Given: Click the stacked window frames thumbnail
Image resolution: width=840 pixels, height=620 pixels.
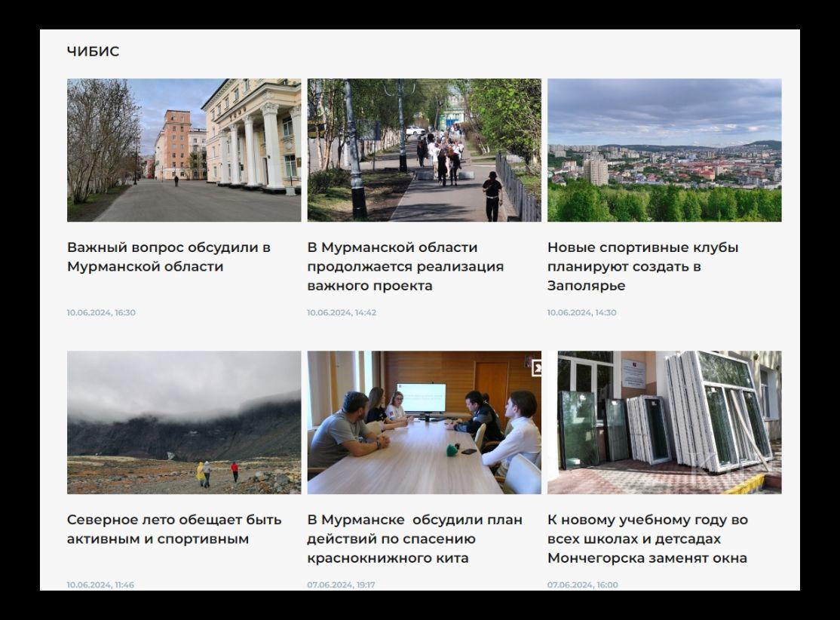Looking at the screenshot, I should point(664,422).
